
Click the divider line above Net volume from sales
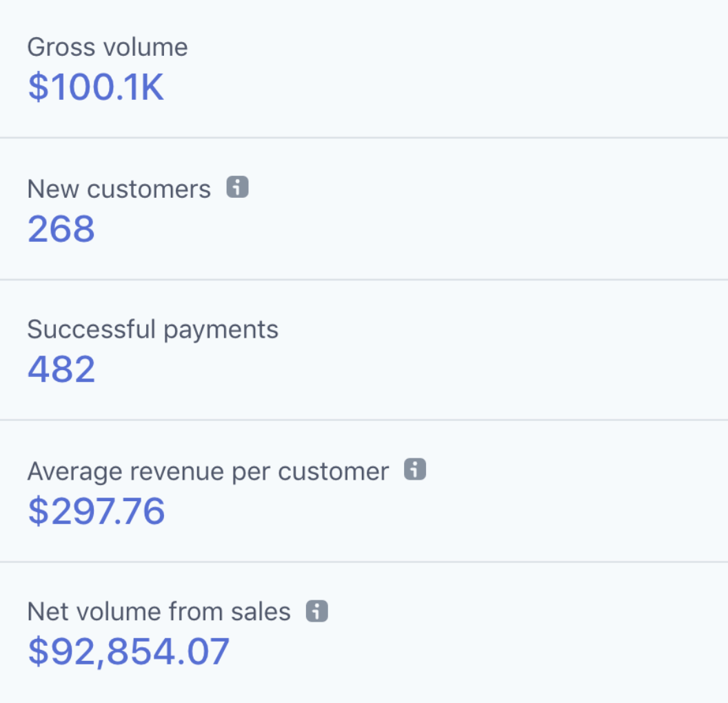[364, 562]
